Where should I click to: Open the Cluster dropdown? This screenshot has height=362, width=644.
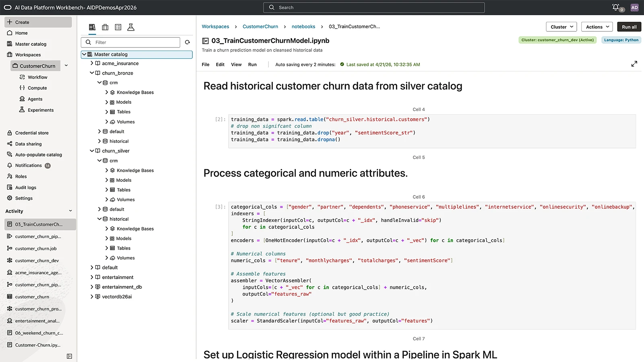[x=561, y=27]
